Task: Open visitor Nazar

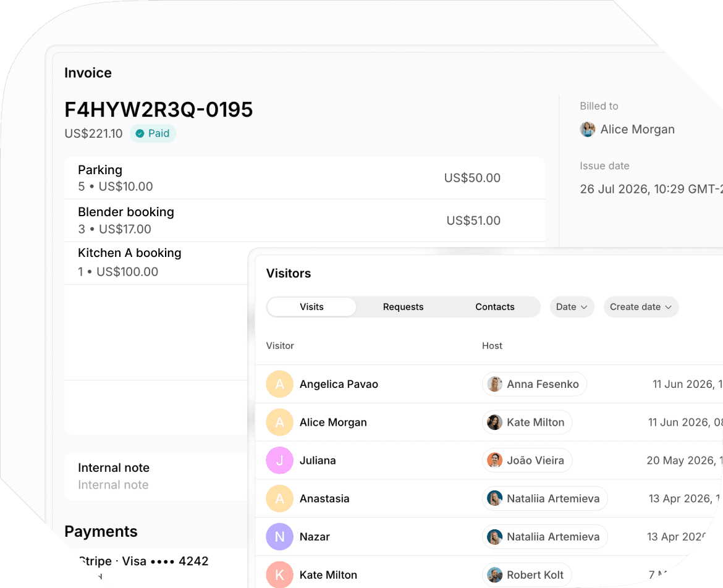Action: tap(315, 537)
